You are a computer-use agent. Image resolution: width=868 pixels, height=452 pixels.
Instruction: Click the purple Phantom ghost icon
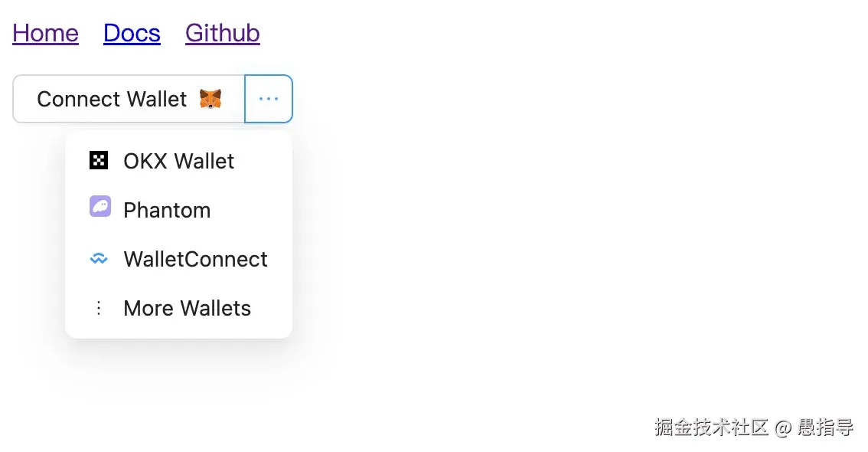(x=100, y=207)
